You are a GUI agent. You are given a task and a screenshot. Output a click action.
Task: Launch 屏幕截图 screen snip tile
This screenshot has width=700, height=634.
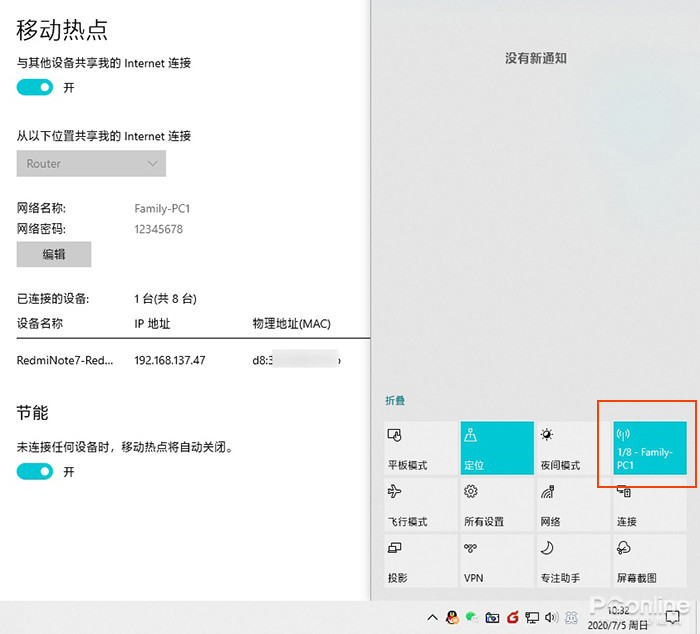click(650, 561)
